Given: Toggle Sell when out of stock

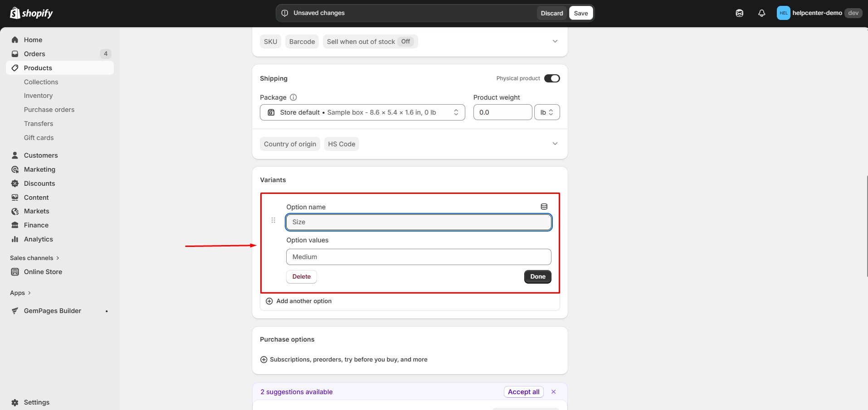Looking at the screenshot, I should tap(370, 41).
